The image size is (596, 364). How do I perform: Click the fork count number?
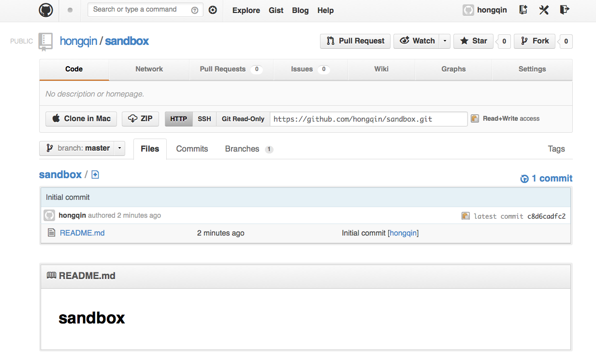(566, 42)
